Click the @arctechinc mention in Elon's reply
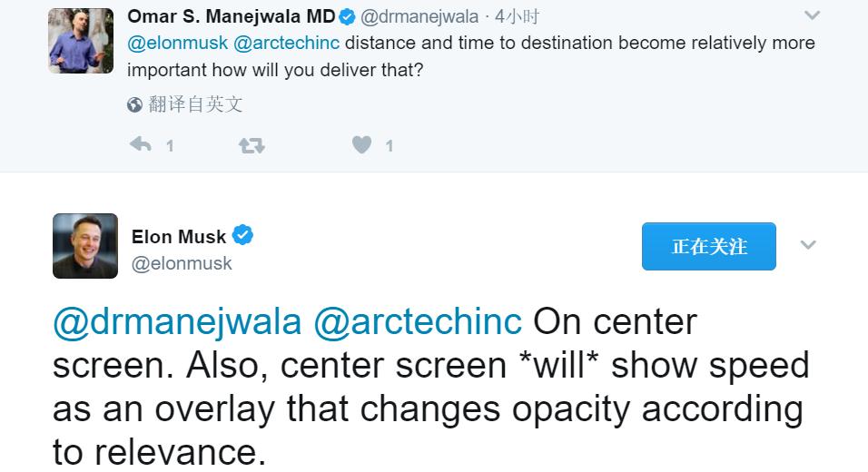Screen dimensions: 868x472 [418, 321]
